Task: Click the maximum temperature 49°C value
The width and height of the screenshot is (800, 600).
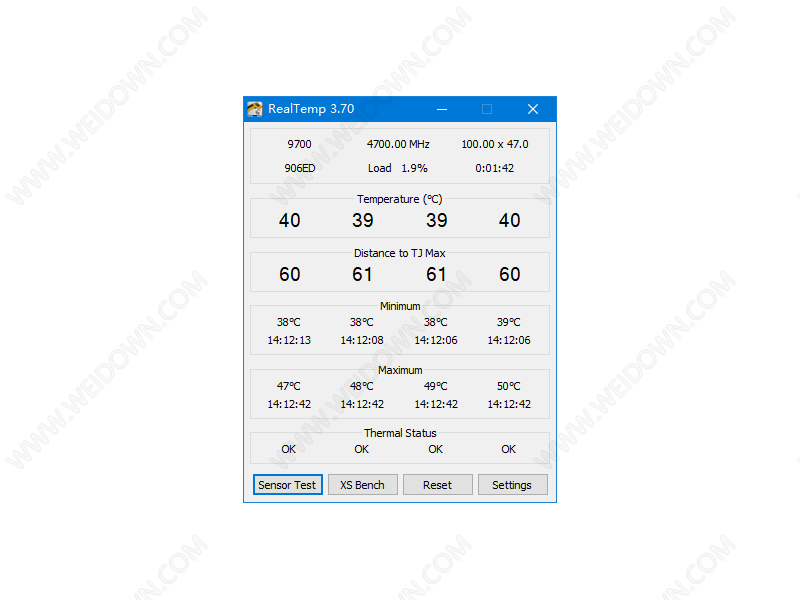Action: coord(436,386)
